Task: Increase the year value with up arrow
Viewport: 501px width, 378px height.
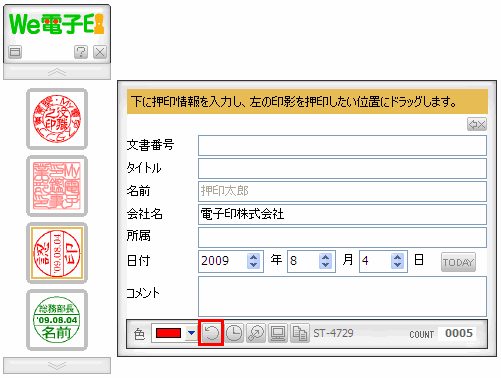Action: [x=253, y=257]
